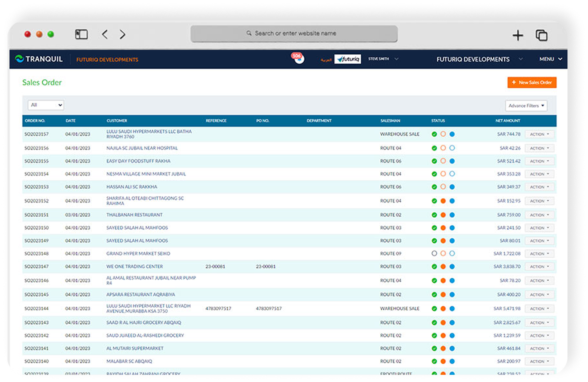This screenshot has width=588, height=382.
Task: Expand the Advance Filters dropdown
Action: [526, 106]
